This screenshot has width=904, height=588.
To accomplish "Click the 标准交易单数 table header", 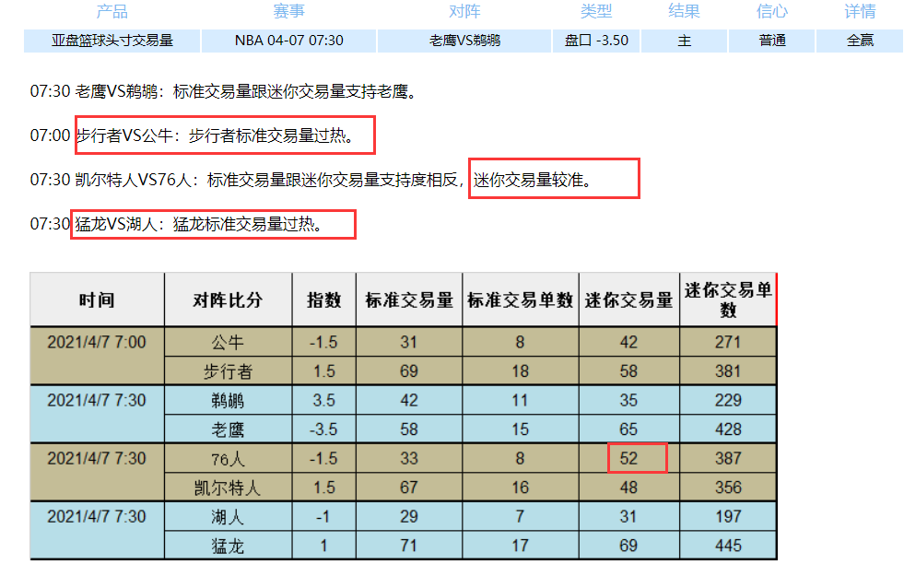I will pos(520,300).
